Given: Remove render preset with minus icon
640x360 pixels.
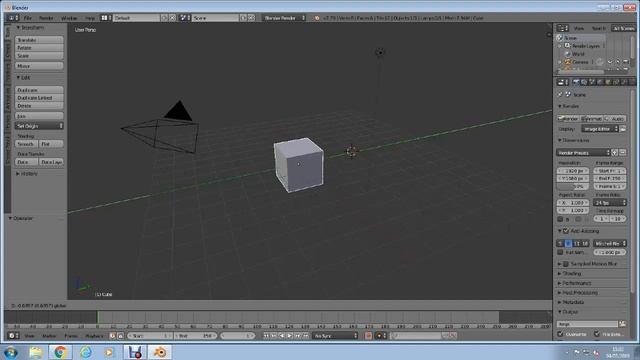Looking at the screenshot, I should point(623,153).
